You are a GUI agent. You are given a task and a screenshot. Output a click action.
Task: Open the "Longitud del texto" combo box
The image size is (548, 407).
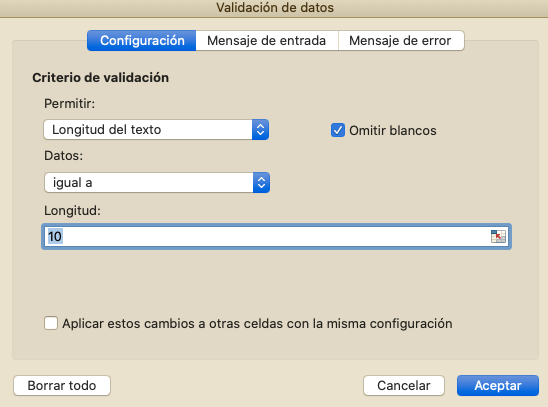(156, 130)
